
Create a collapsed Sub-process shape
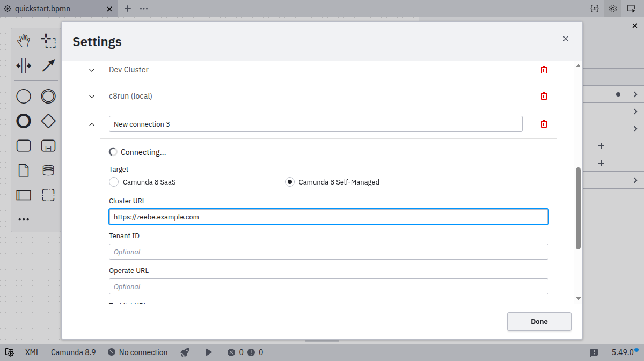pyautogui.click(x=48, y=146)
